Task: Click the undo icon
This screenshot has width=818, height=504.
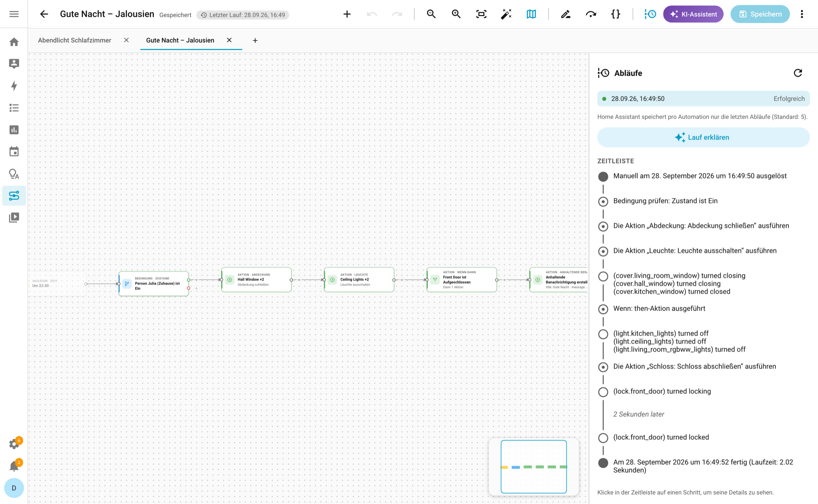Action: tap(372, 14)
